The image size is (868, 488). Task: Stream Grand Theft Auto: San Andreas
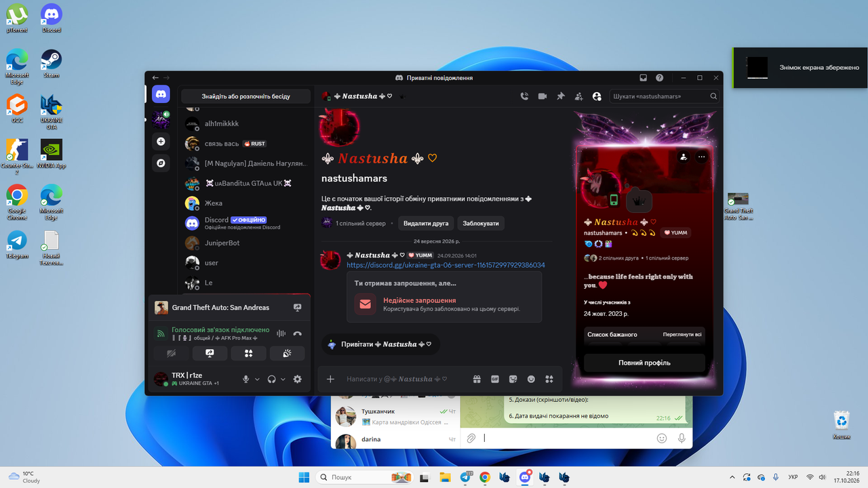(297, 308)
